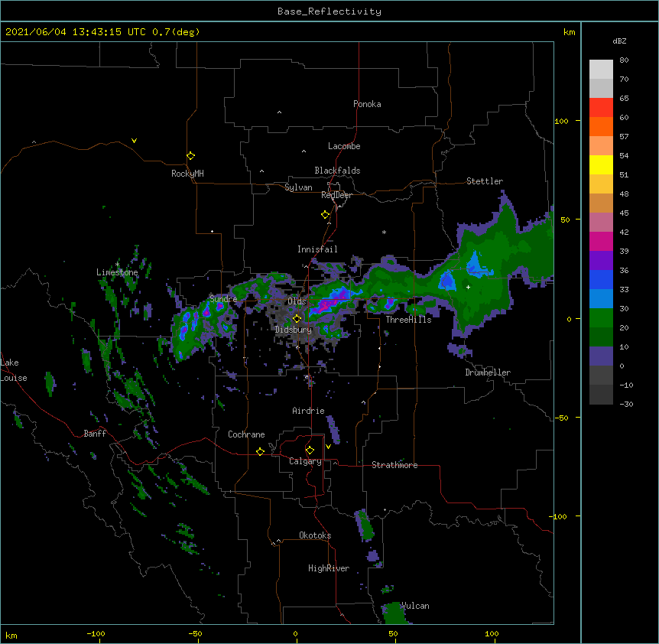Click the white caret marker west of Lacombe
Viewport: 659px width, 644px height.
[304, 151]
